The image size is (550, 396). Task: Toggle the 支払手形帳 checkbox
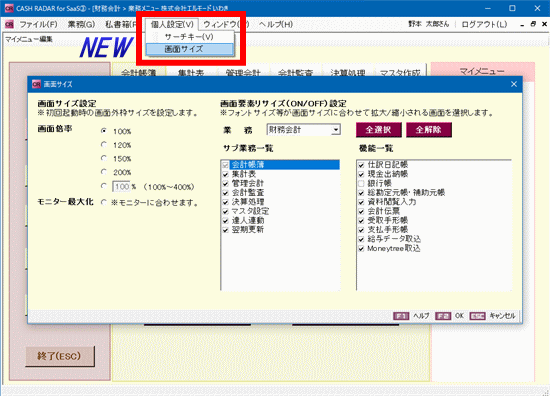coord(361,230)
